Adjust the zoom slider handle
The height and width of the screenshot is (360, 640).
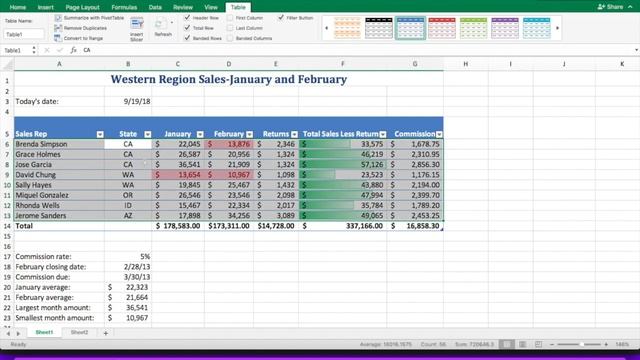point(582,344)
